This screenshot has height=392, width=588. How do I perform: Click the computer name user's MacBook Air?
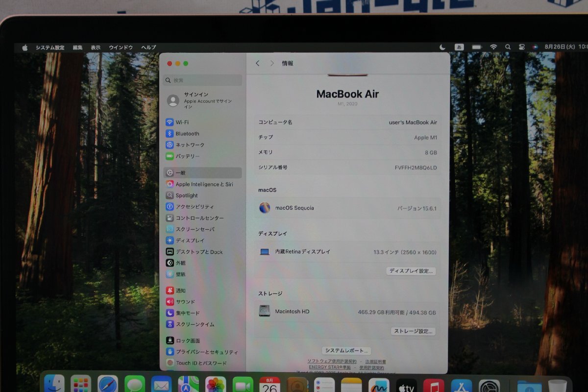pos(413,122)
